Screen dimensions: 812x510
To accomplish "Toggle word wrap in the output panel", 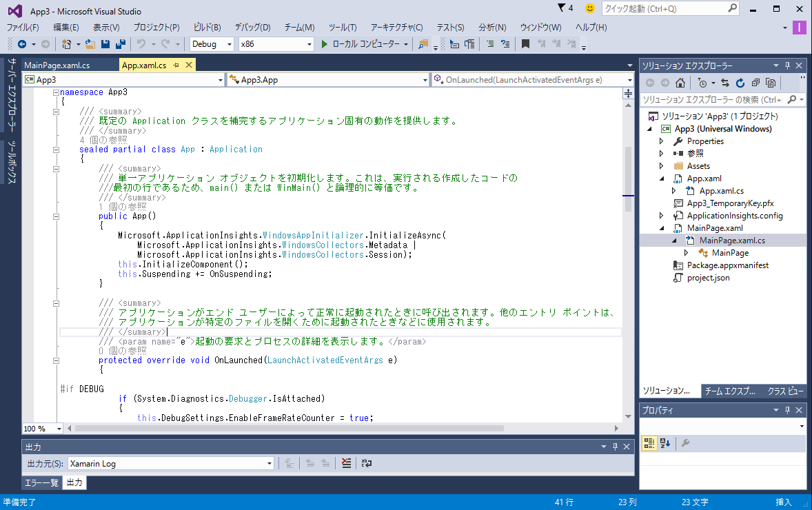I will (x=367, y=464).
